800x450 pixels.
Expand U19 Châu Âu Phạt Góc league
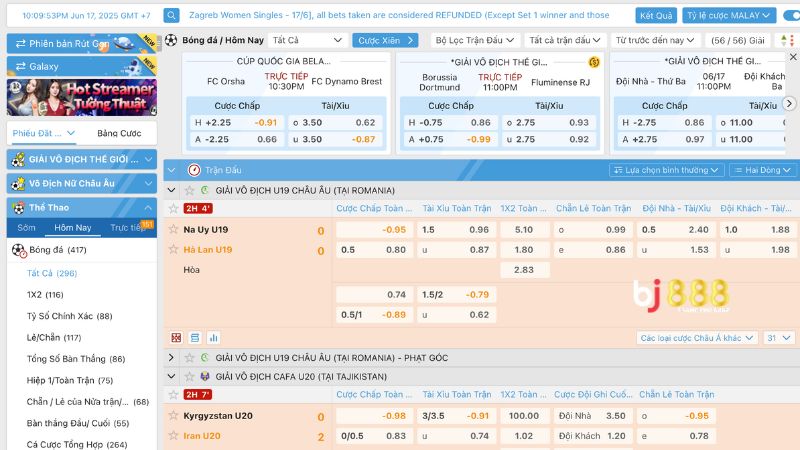tap(171, 358)
